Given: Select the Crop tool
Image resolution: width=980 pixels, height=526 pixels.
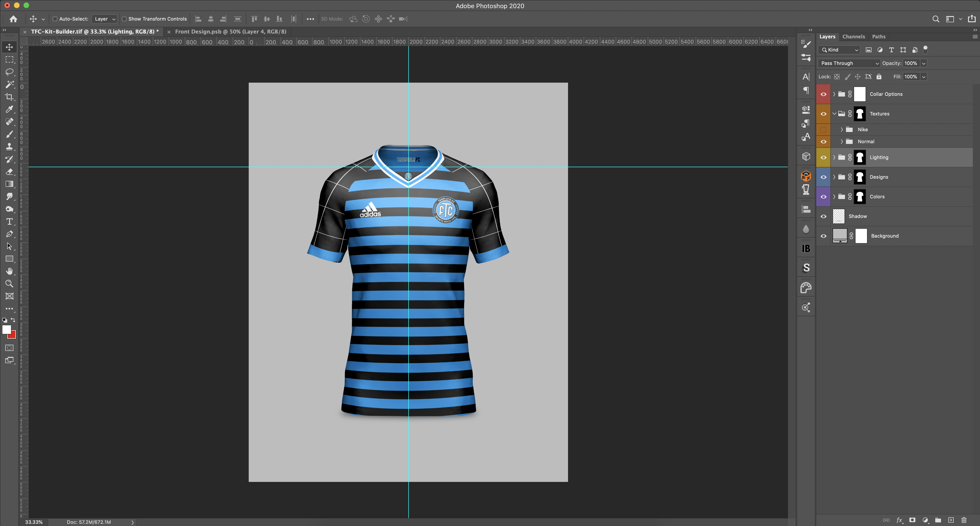Looking at the screenshot, I should [9, 97].
